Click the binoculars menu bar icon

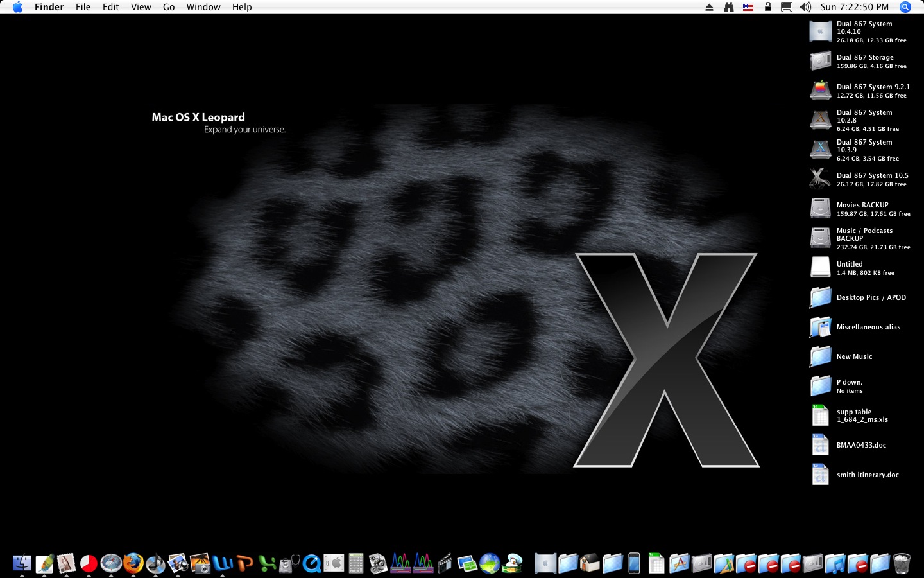pos(729,7)
